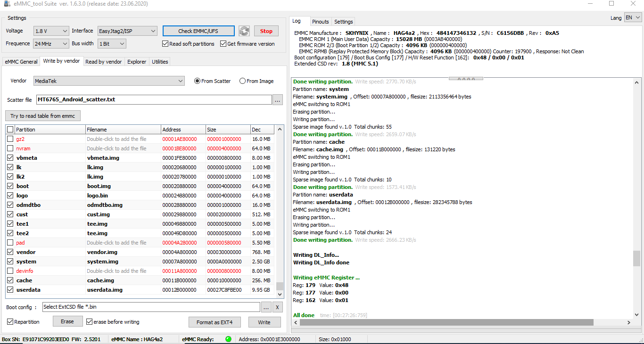
Task: Open the Settings tab next to Pinouts
Action: [x=343, y=22]
